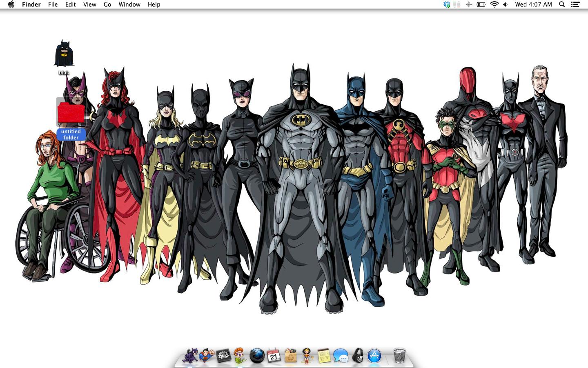Screen dimensions: 588x368
Task: Launch the dark Firefox globe in Dock
Action: 257,356
